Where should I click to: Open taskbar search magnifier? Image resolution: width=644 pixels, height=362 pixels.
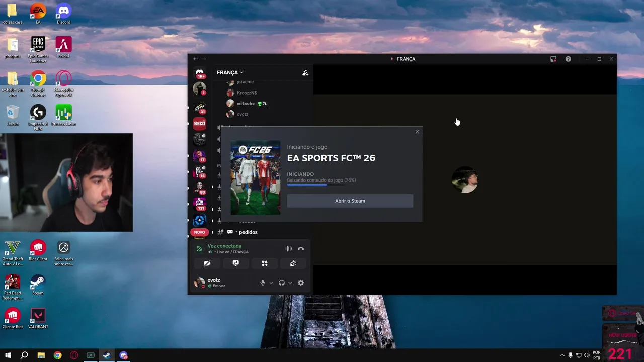coord(24,355)
